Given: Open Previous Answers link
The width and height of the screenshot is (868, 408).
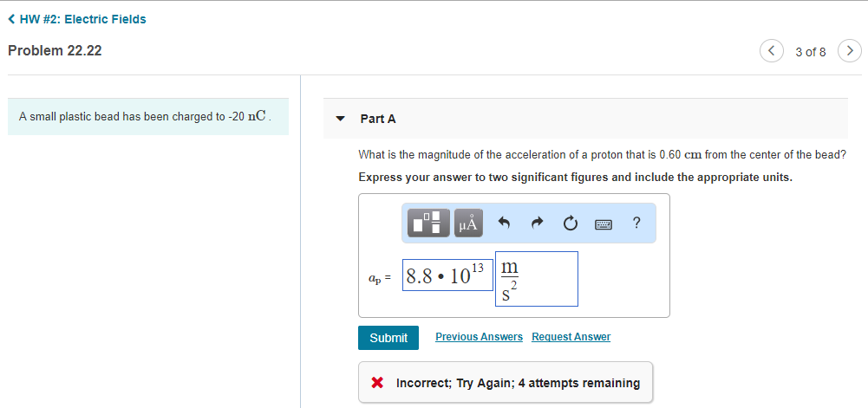Looking at the screenshot, I should 479,337.
